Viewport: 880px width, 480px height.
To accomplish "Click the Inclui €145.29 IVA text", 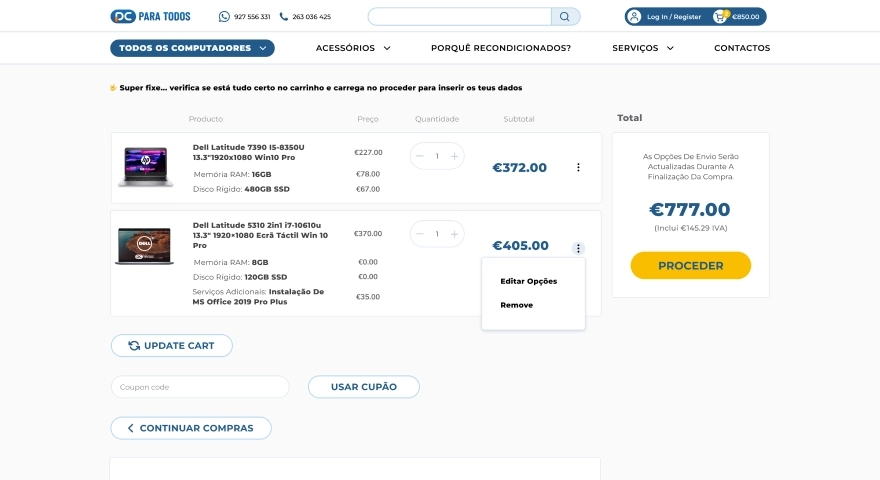I will [690, 228].
